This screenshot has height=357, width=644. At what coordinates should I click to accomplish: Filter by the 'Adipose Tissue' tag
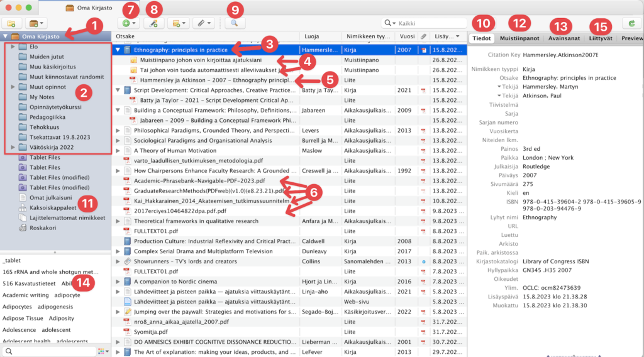23,318
